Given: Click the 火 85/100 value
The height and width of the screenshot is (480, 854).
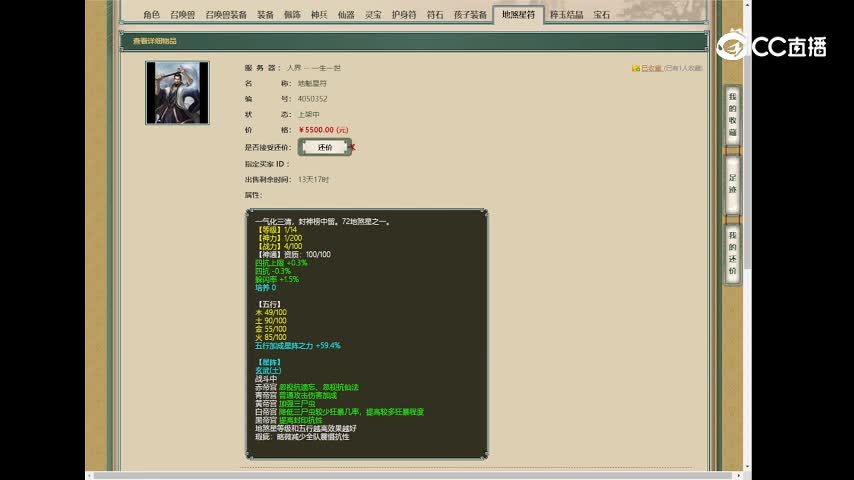Looking at the screenshot, I should [x=271, y=337].
